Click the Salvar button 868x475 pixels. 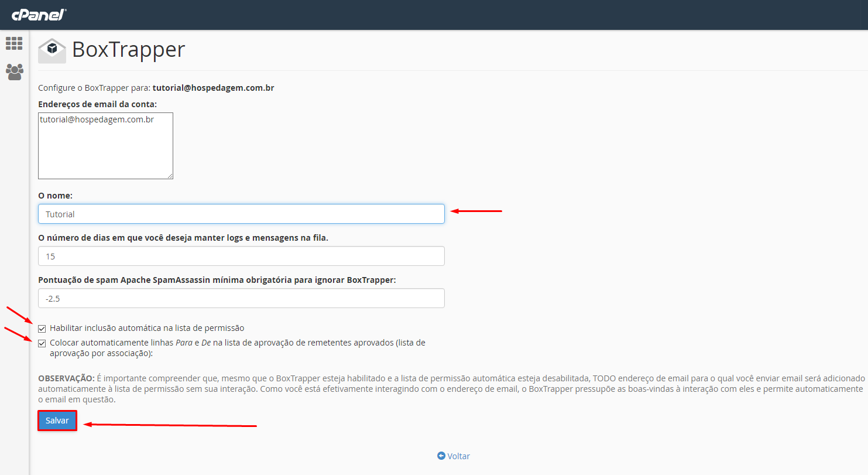[x=57, y=421]
